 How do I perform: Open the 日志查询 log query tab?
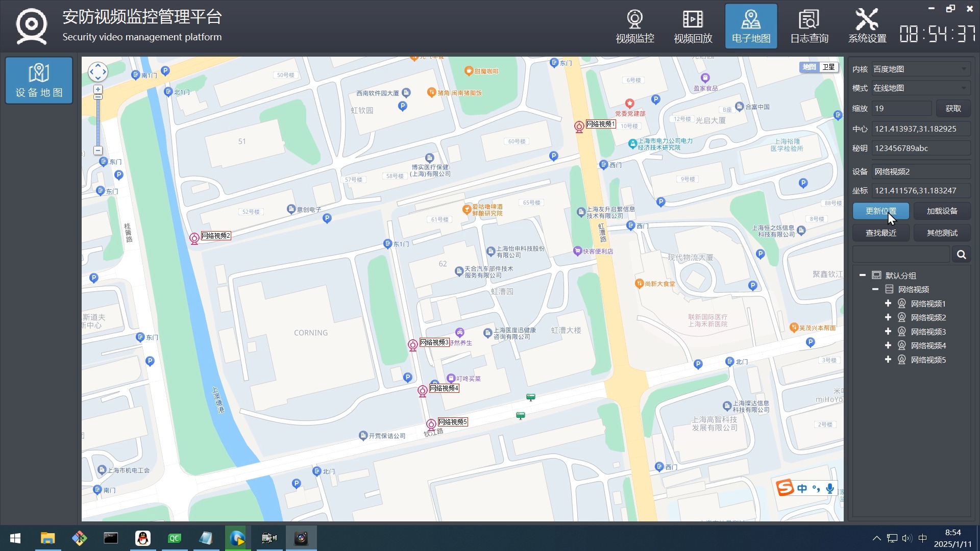point(809,27)
